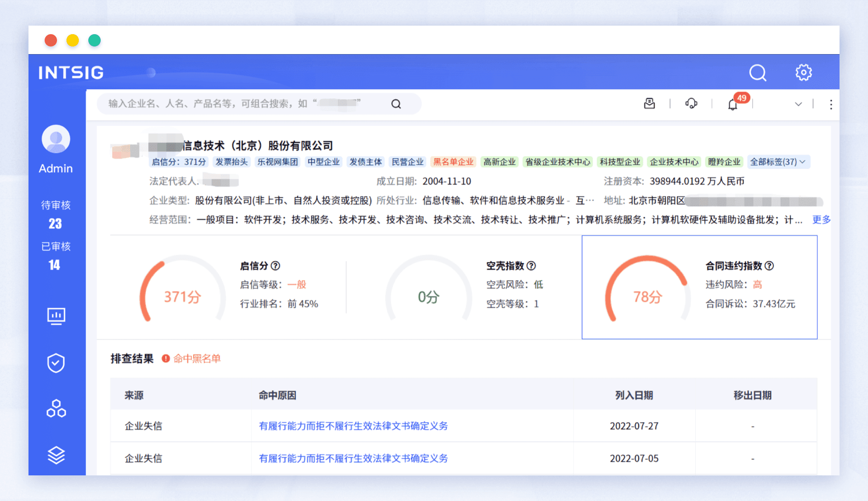
Task: Open the shield check sidebar icon
Action: 56,363
